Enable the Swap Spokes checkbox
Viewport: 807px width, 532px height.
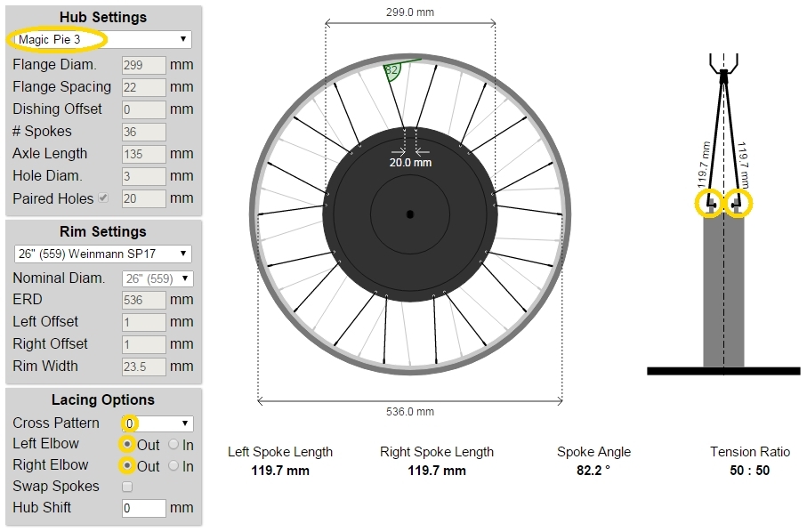pos(126,487)
